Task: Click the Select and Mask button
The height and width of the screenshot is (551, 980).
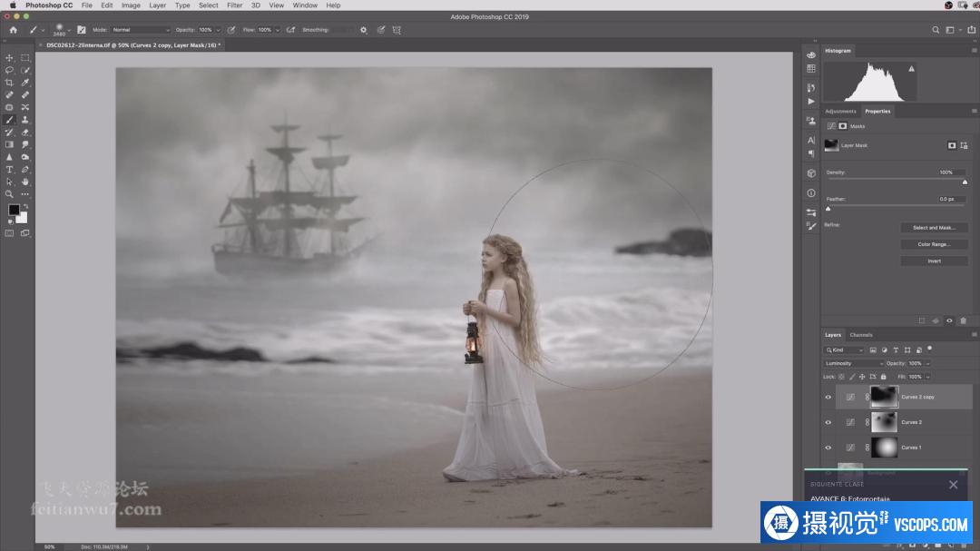Action: click(x=934, y=228)
